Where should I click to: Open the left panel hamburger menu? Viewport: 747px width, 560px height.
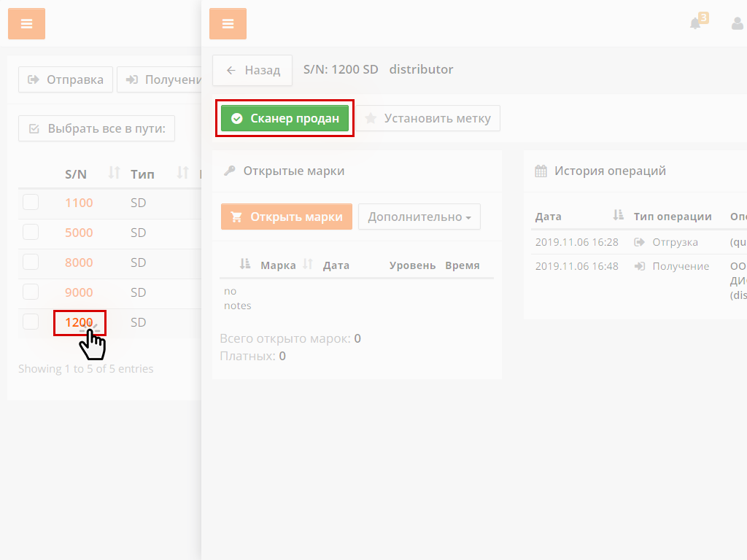26,24
